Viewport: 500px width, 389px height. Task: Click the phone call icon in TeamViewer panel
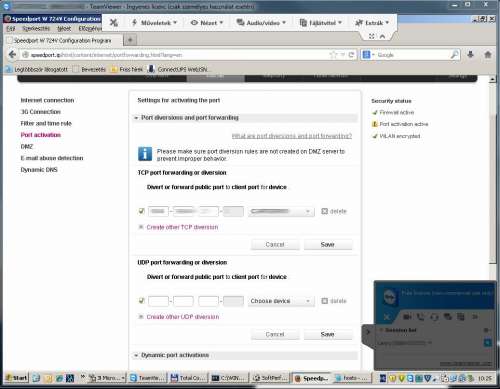(421, 317)
